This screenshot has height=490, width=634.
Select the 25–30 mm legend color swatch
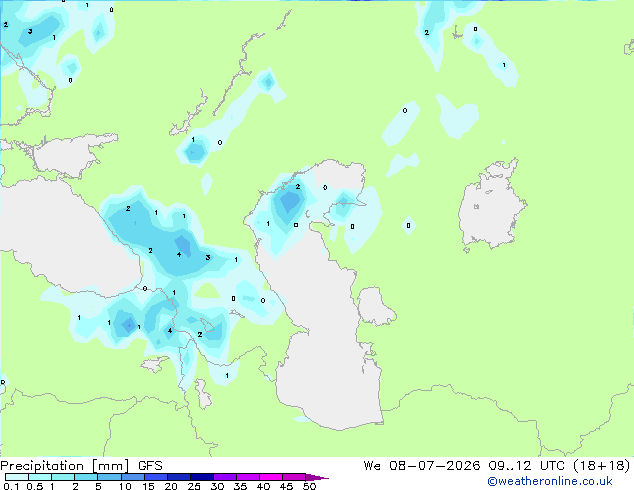point(202,477)
